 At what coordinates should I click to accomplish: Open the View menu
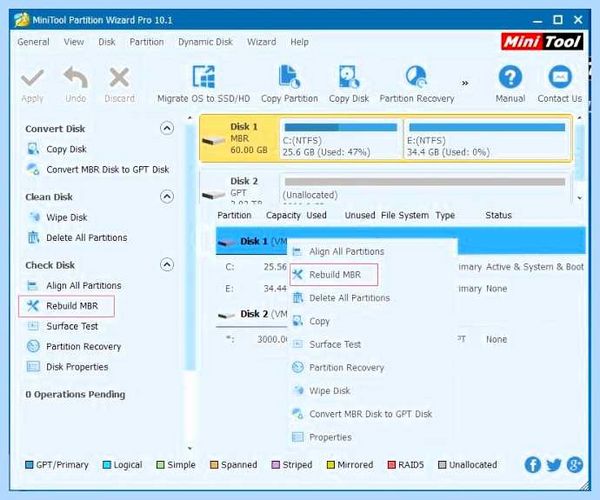click(74, 42)
